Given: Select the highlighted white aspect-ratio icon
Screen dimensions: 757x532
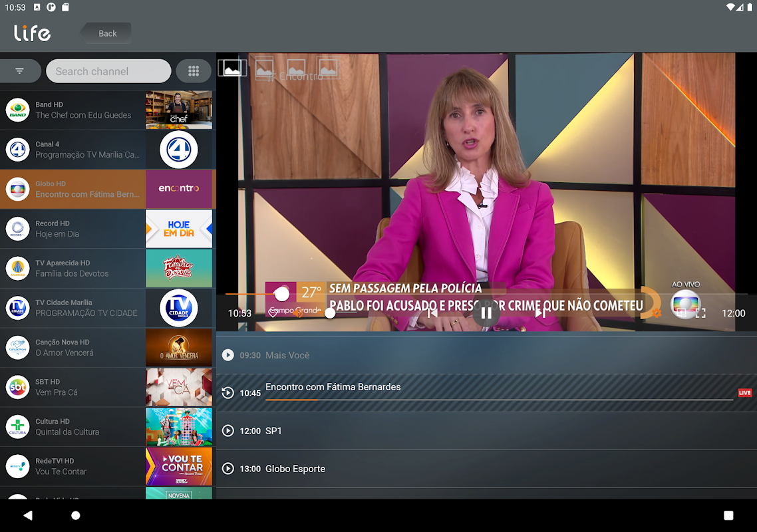Looking at the screenshot, I should click(x=232, y=68).
